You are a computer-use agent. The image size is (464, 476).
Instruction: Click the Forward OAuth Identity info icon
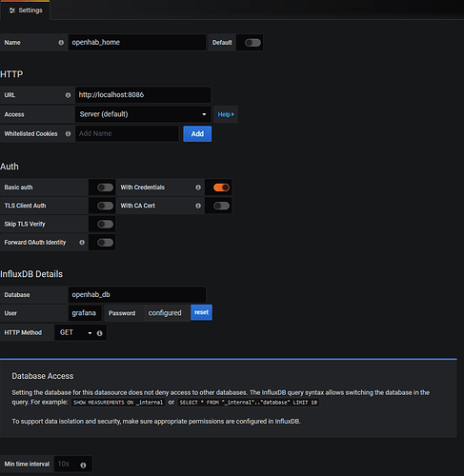[82, 243]
